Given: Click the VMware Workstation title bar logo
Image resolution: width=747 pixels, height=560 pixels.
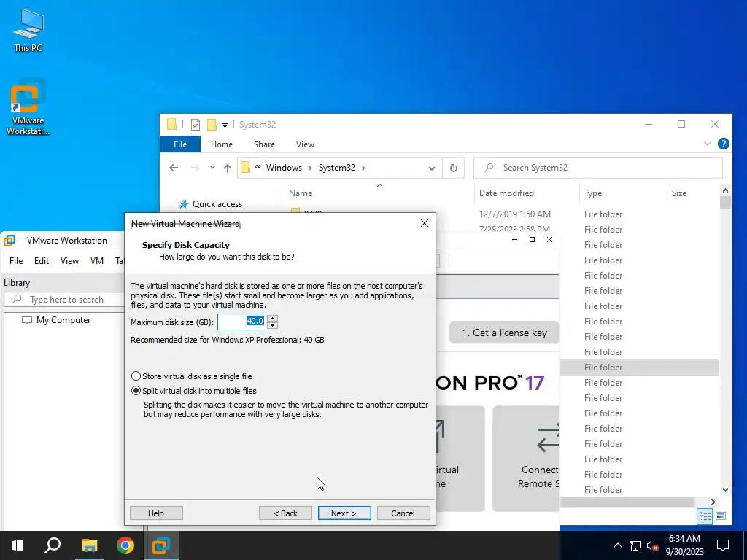Looking at the screenshot, I should pos(9,241).
